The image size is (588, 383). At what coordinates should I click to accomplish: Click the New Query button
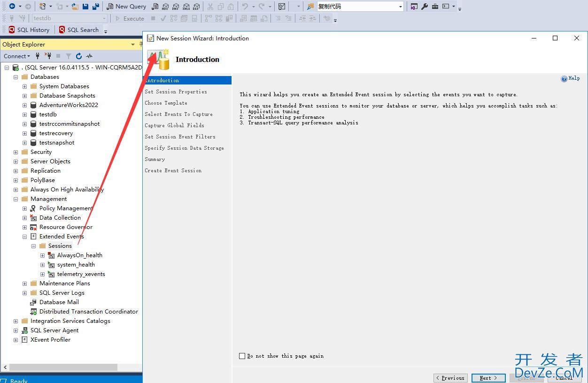click(x=126, y=7)
